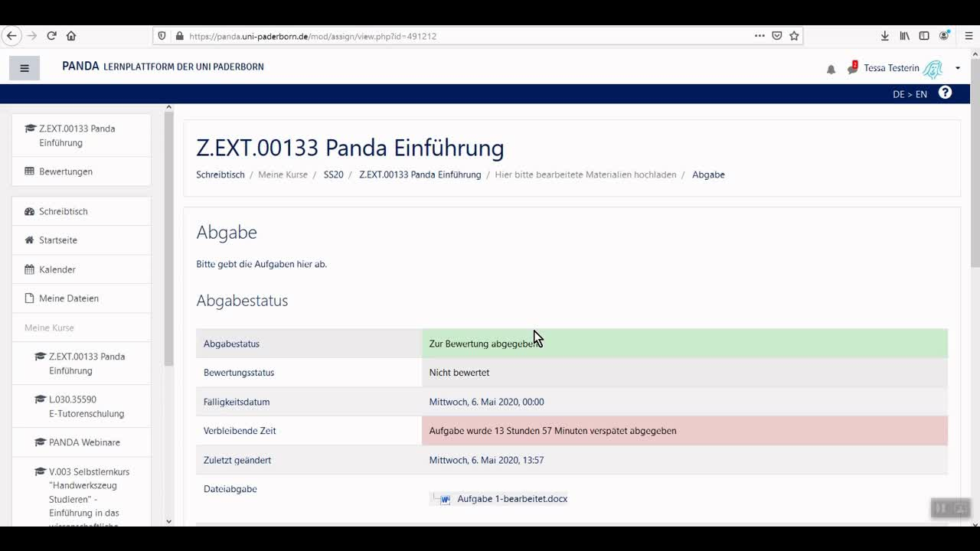Open the messages speech-bubble icon
Image resolution: width=980 pixels, height=551 pixels.
click(851, 69)
